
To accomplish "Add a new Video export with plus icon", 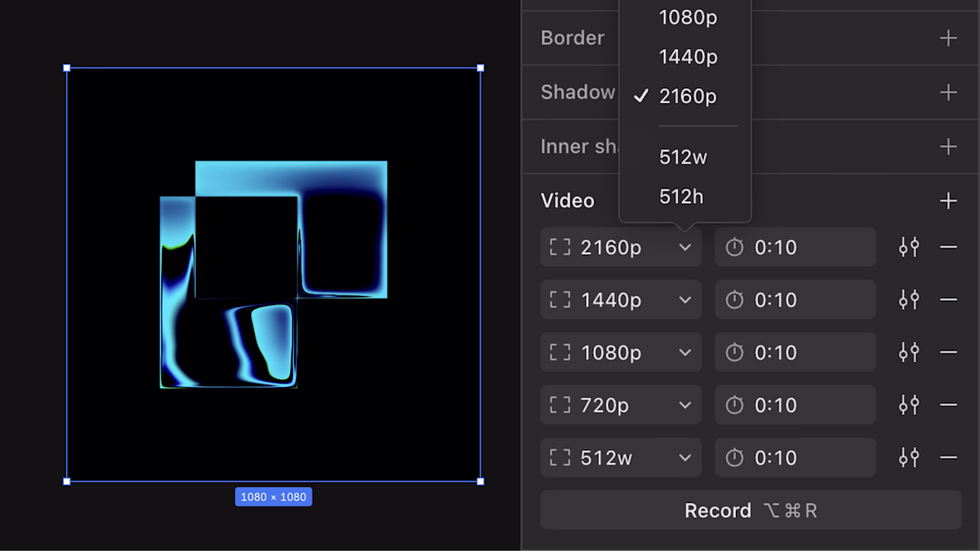I will [x=948, y=201].
